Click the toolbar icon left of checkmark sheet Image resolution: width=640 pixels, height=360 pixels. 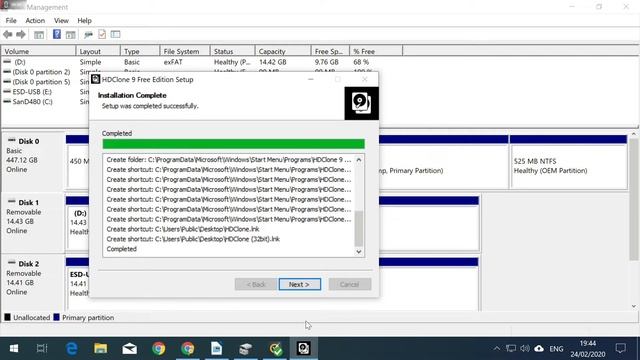(88, 35)
